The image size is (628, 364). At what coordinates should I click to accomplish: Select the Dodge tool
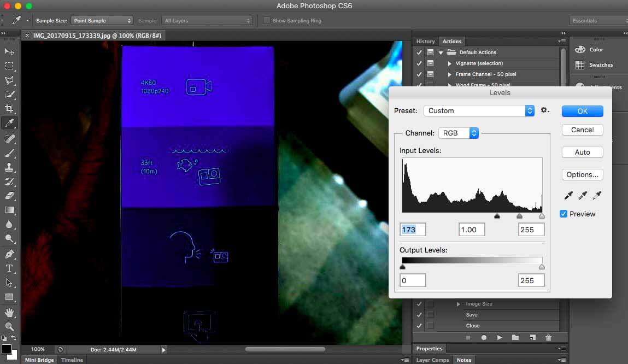click(x=9, y=239)
